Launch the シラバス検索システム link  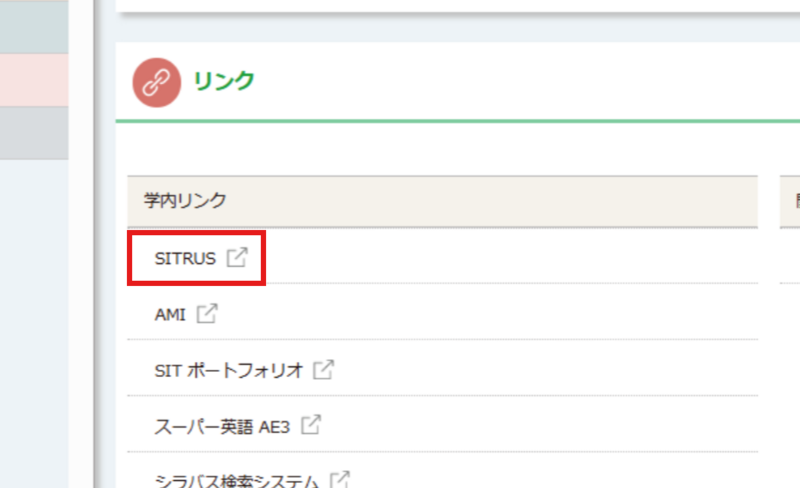[235, 479]
